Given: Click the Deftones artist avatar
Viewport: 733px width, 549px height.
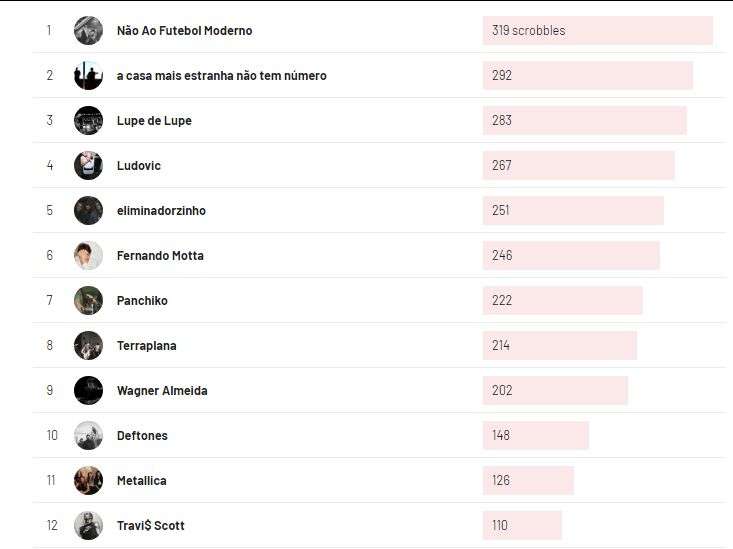Looking at the screenshot, I should (88, 435).
